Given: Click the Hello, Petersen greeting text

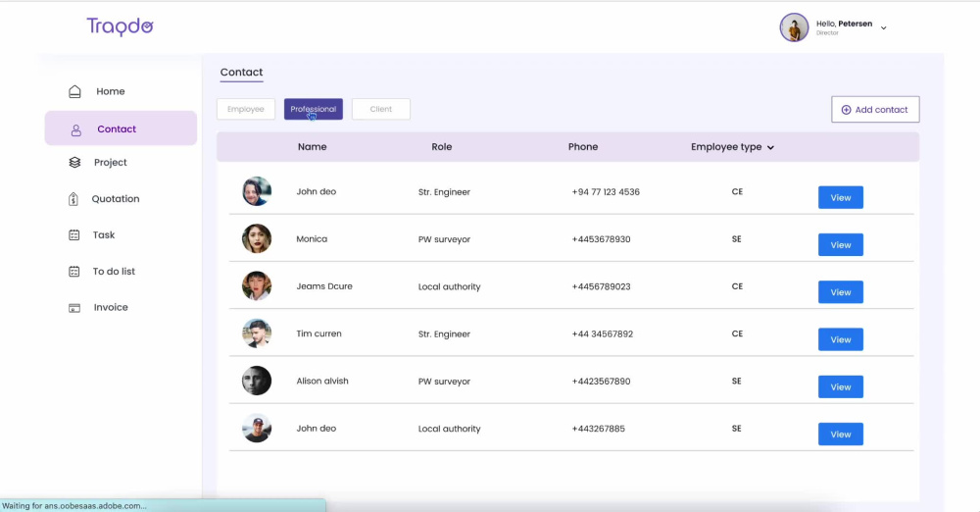Looking at the screenshot, I should (845, 24).
